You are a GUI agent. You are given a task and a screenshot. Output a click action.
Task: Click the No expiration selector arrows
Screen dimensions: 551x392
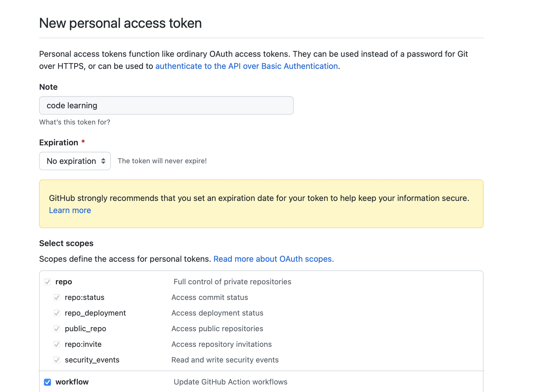tap(103, 161)
